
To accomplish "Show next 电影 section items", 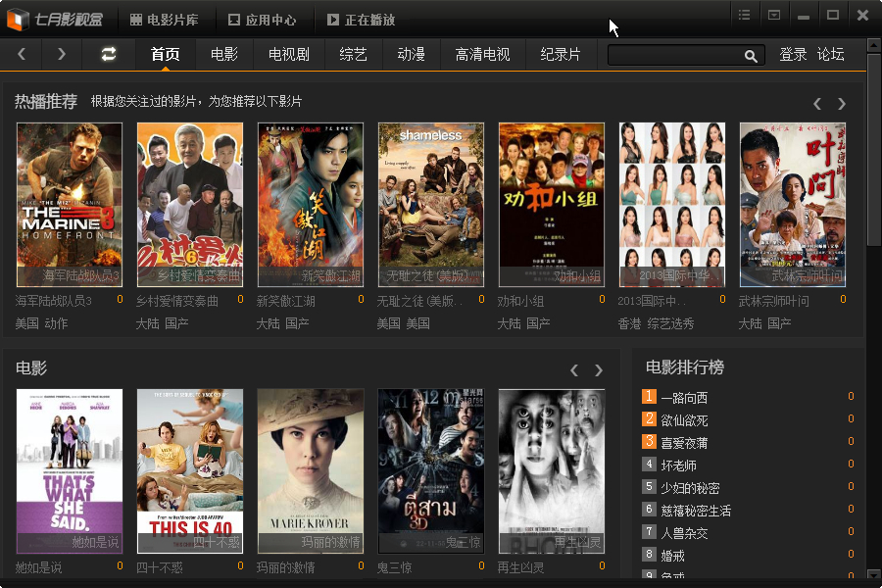I will click(599, 370).
